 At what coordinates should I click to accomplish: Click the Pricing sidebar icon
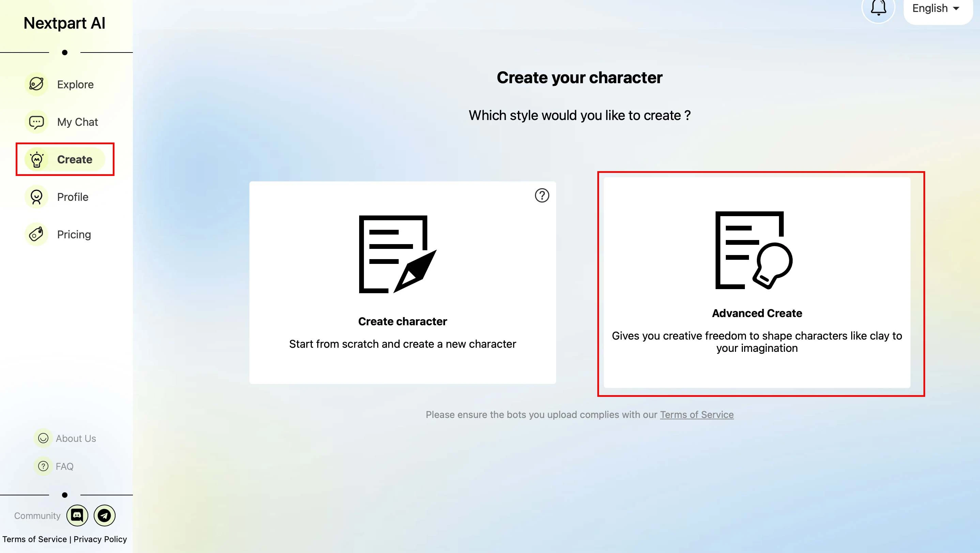point(36,235)
